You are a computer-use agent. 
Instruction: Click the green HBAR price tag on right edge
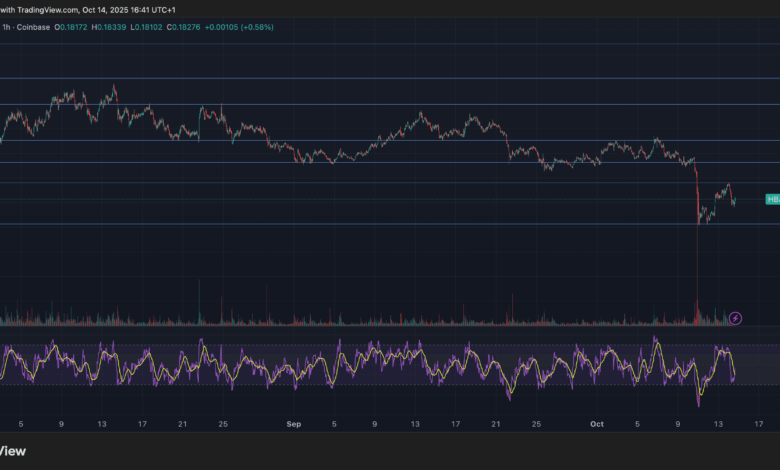point(772,200)
